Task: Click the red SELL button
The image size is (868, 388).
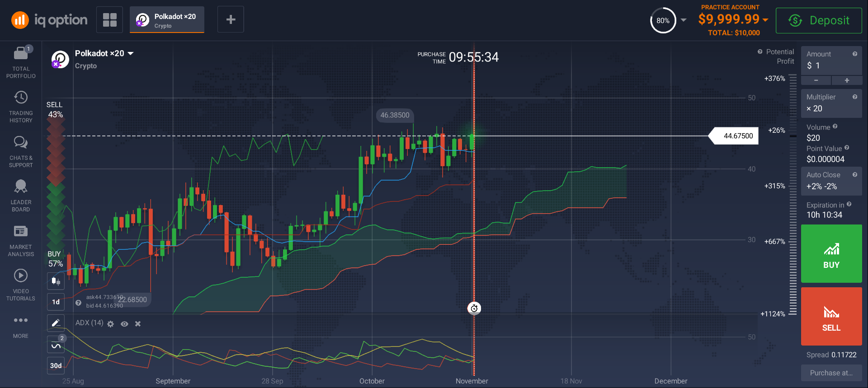Action: [831, 317]
